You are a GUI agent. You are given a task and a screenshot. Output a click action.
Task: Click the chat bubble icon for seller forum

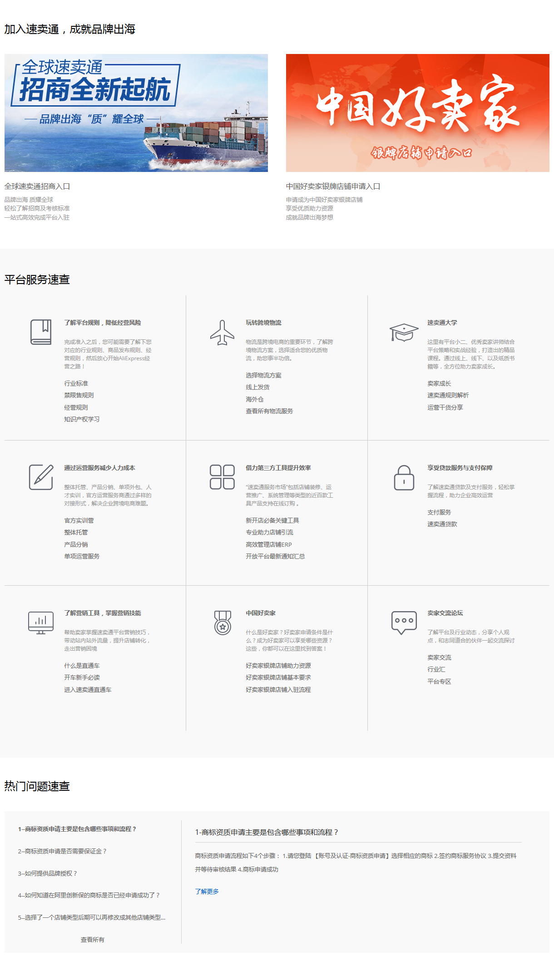pos(404,622)
